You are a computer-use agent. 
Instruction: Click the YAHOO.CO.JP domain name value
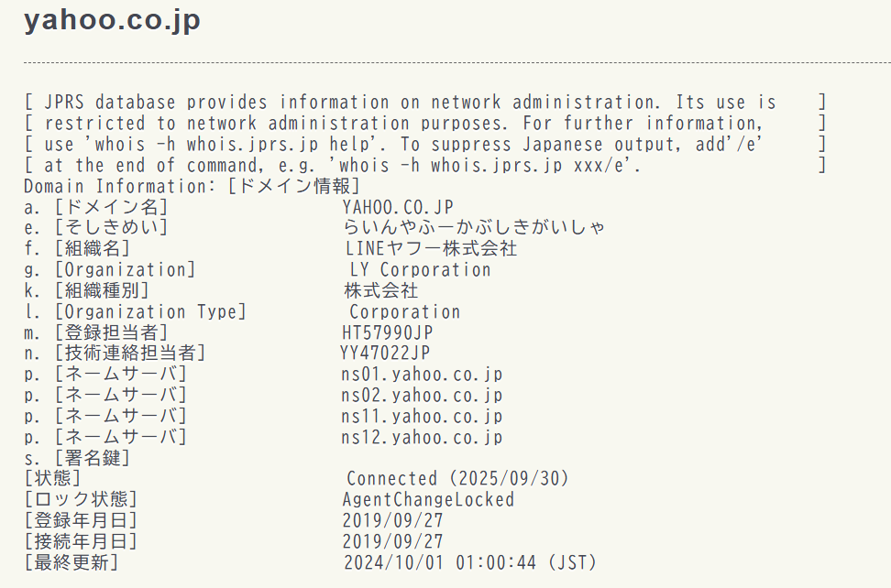[398, 207]
